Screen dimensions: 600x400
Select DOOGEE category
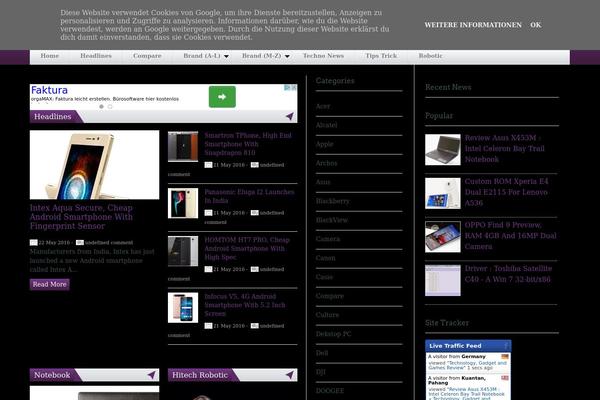(330, 391)
